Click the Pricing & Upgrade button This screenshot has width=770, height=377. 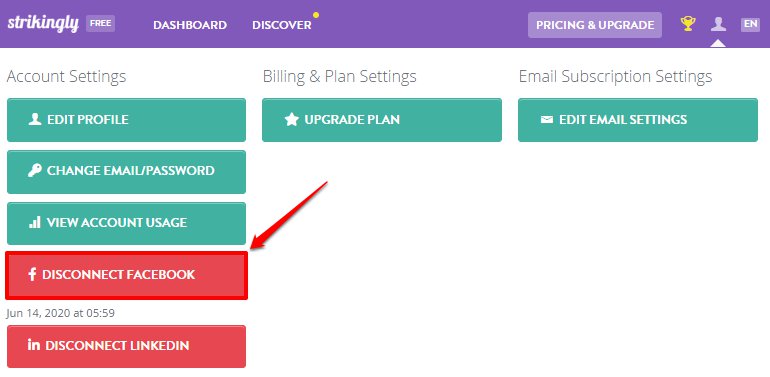[595, 25]
